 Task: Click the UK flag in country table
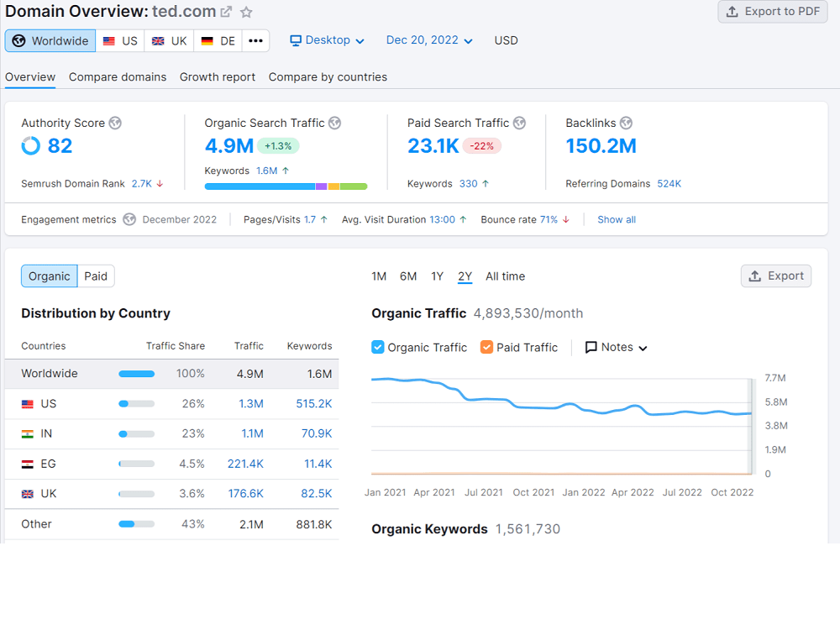28,494
